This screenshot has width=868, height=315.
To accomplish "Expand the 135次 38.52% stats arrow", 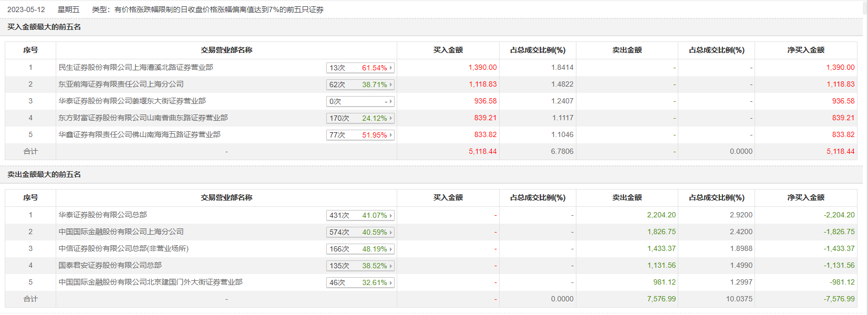I will point(391,266).
